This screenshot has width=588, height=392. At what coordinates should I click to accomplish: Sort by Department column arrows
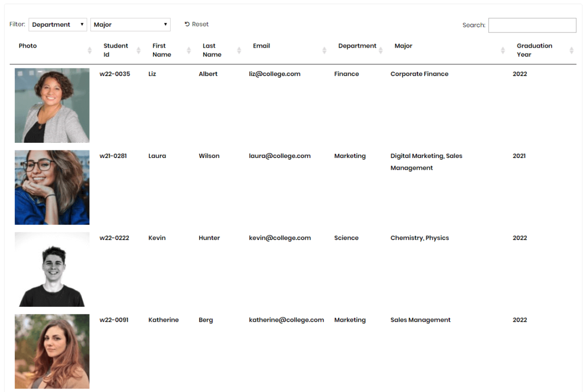pyautogui.click(x=381, y=50)
